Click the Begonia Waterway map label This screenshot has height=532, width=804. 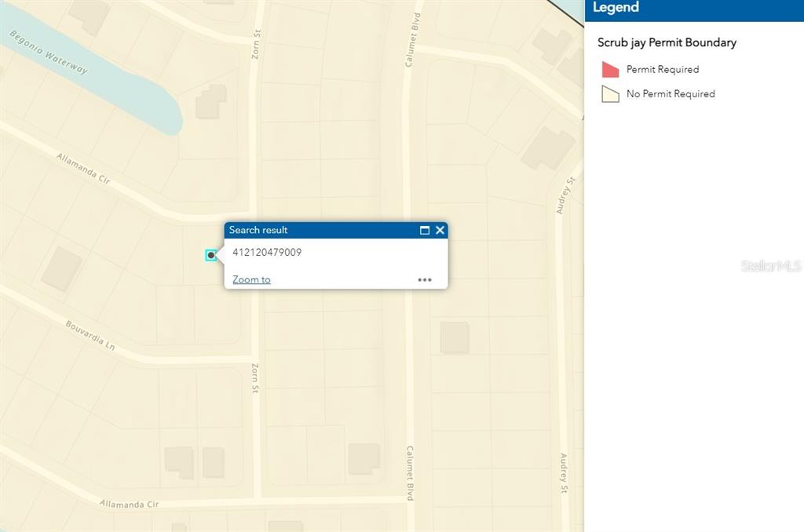click(49, 52)
